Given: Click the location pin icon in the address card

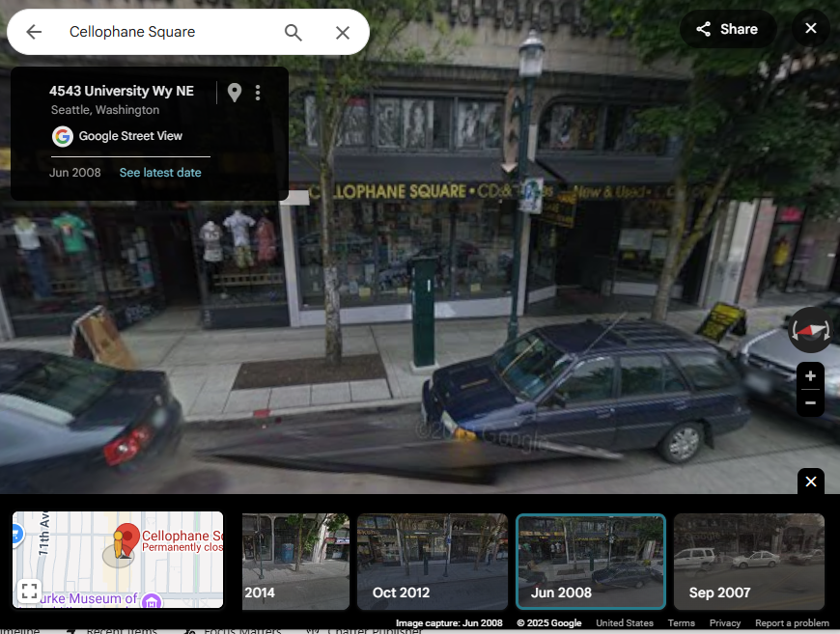Looking at the screenshot, I should [x=234, y=93].
